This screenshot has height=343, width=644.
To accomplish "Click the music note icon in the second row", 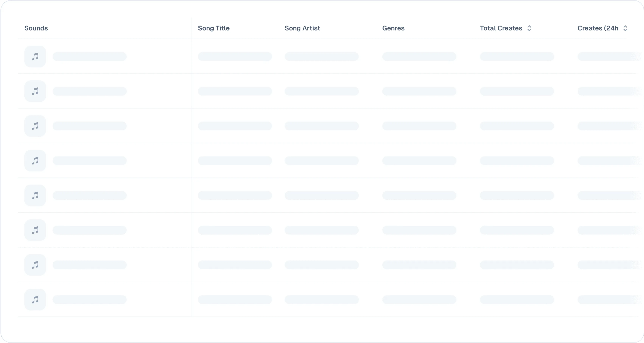I will [35, 91].
